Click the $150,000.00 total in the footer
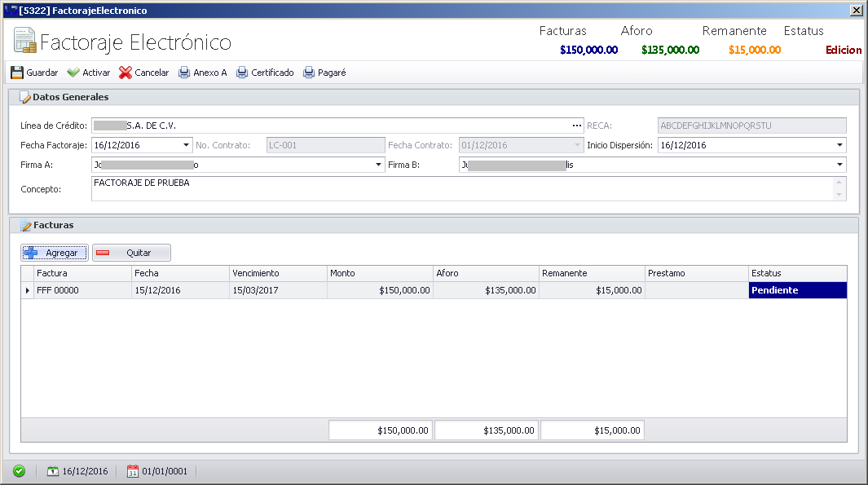 tap(381, 430)
